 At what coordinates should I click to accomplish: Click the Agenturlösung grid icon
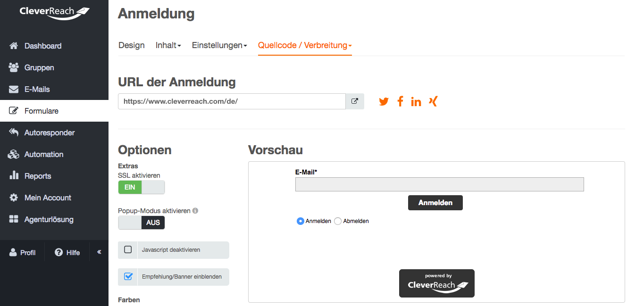click(14, 219)
